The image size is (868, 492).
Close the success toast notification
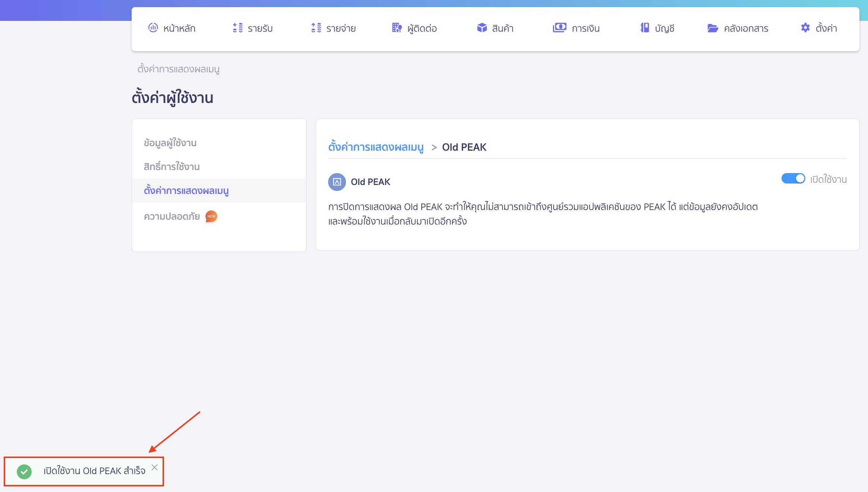pyautogui.click(x=154, y=467)
